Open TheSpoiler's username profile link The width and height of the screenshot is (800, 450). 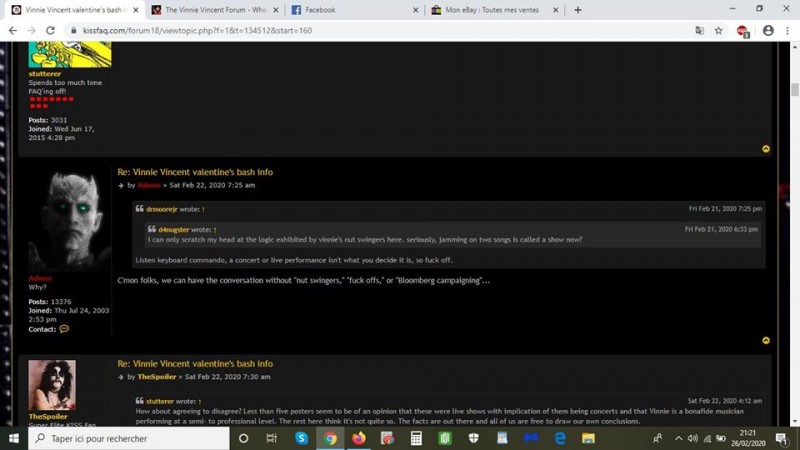(x=48, y=416)
